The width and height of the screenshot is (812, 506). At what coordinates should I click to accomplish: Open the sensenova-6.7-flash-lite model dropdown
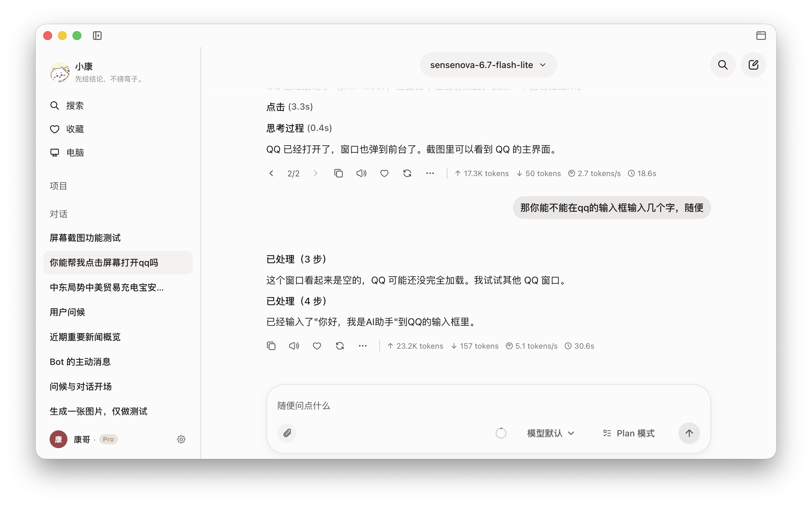coord(488,65)
